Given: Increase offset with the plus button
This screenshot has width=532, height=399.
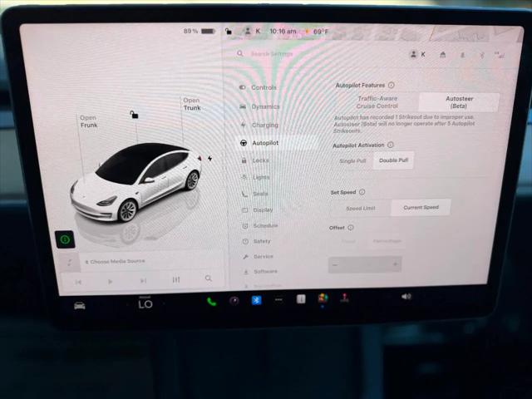Looking at the screenshot, I should [395, 264].
